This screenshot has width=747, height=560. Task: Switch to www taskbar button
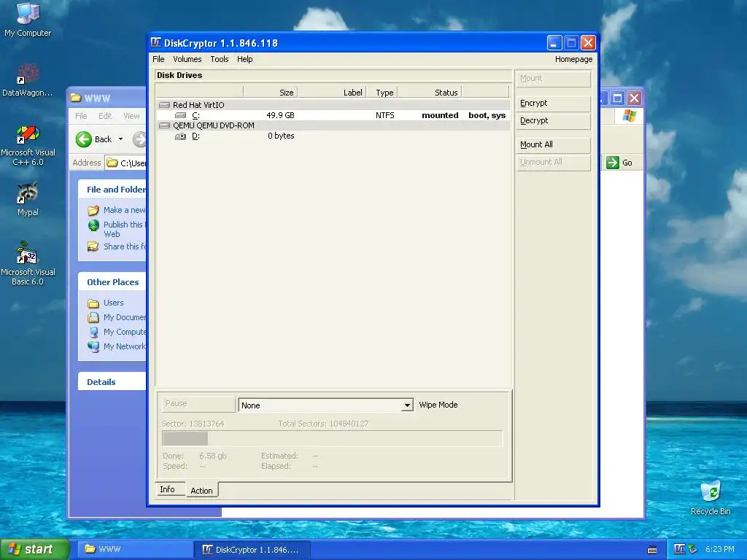coord(134,550)
